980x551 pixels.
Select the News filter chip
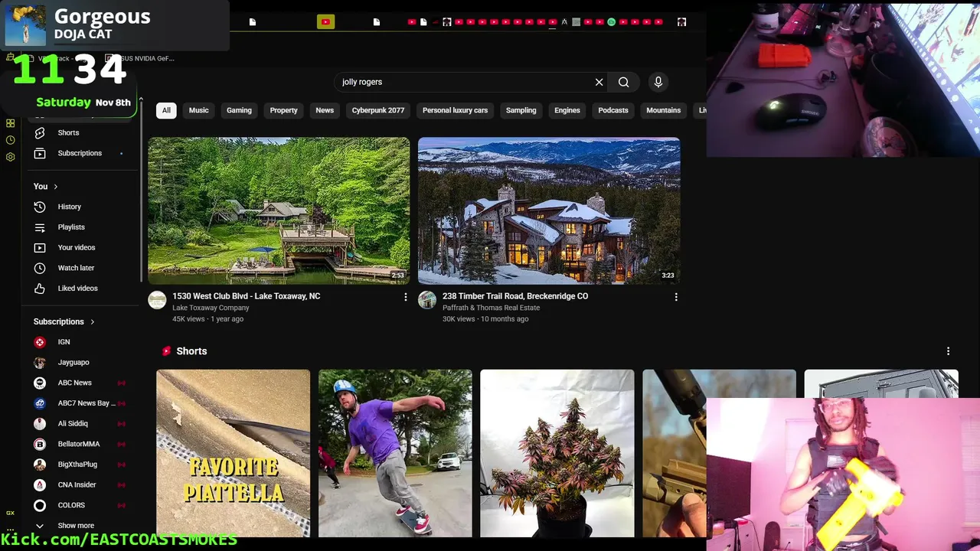[x=325, y=110]
